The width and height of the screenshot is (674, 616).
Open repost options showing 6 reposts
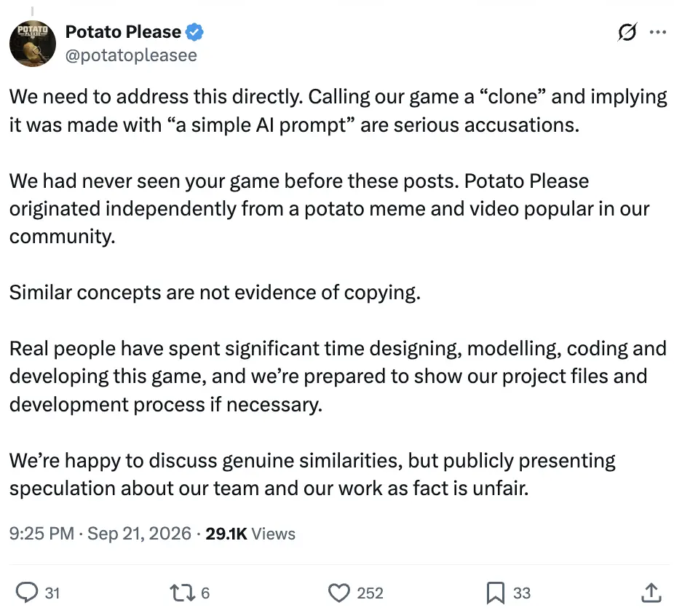click(205, 593)
